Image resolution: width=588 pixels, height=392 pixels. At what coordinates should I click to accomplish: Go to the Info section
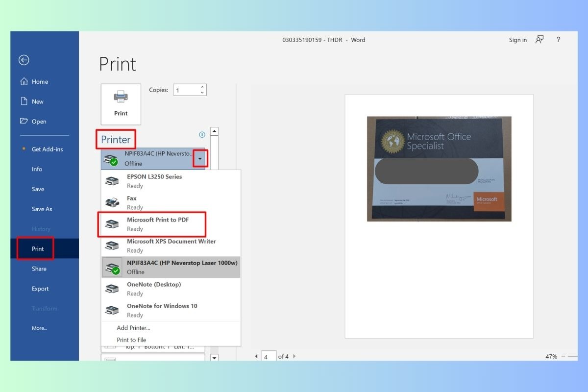pyautogui.click(x=37, y=169)
